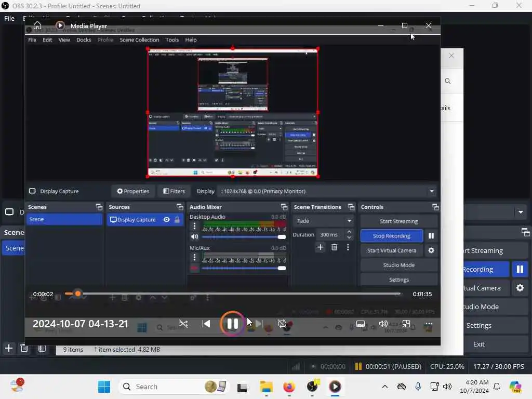
Task: Toggle Display Capture visibility eye icon
Action: 166,220
